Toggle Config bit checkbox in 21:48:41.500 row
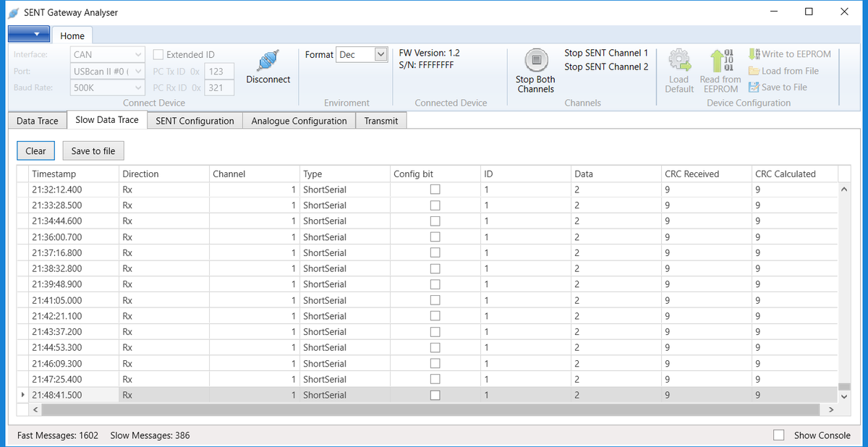Viewport: 868px width, 447px height. [435, 395]
